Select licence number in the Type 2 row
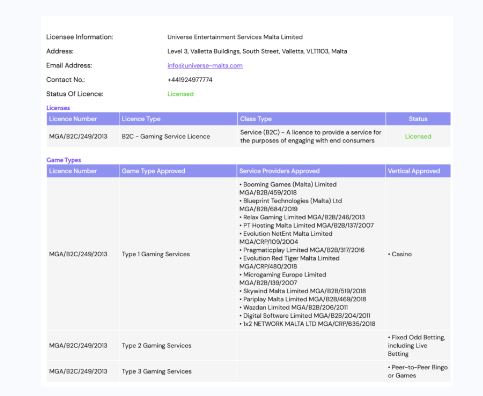This screenshot has height=396, width=483. click(78, 346)
